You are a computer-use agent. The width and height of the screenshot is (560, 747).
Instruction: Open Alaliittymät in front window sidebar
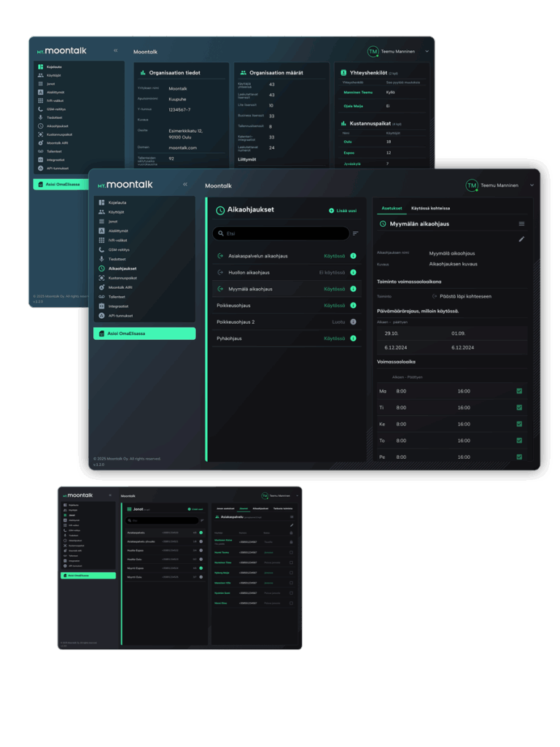tap(113, 231)
